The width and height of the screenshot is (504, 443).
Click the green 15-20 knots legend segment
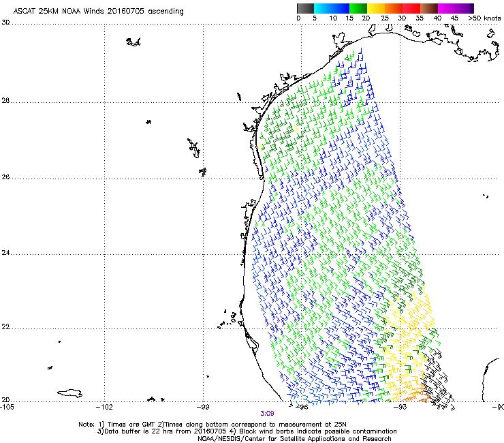pos(358,8)
